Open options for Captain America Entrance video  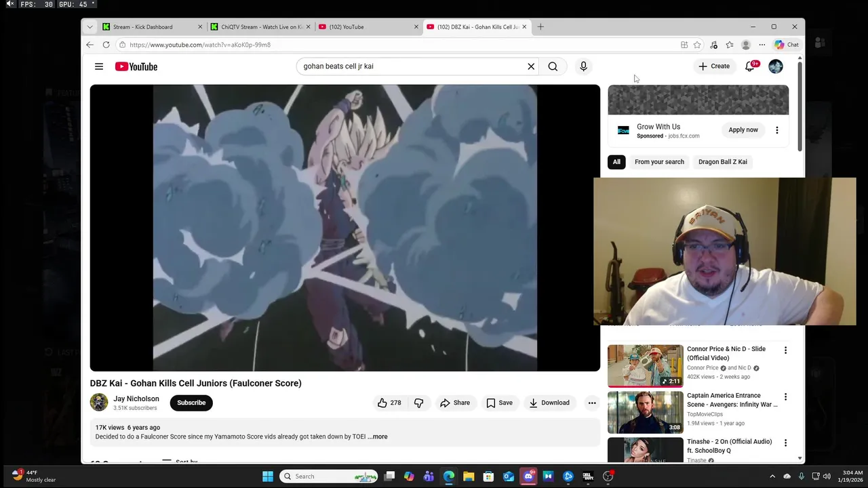[785, 396]
